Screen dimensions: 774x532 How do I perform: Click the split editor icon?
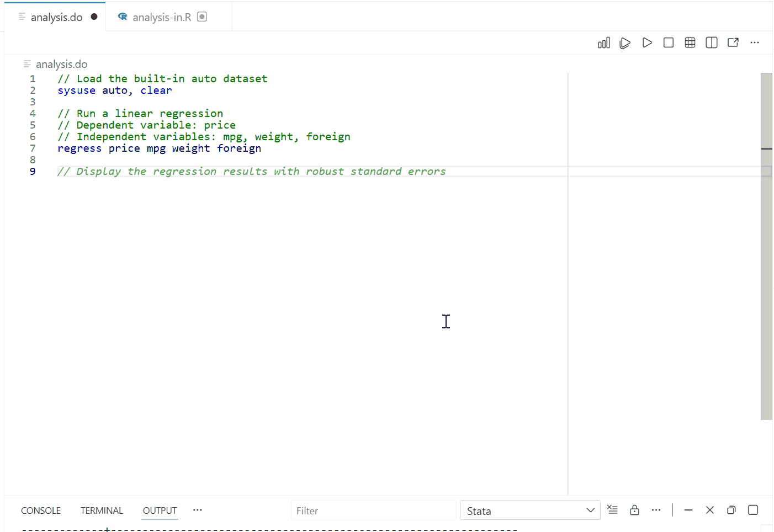click(711, 43)
